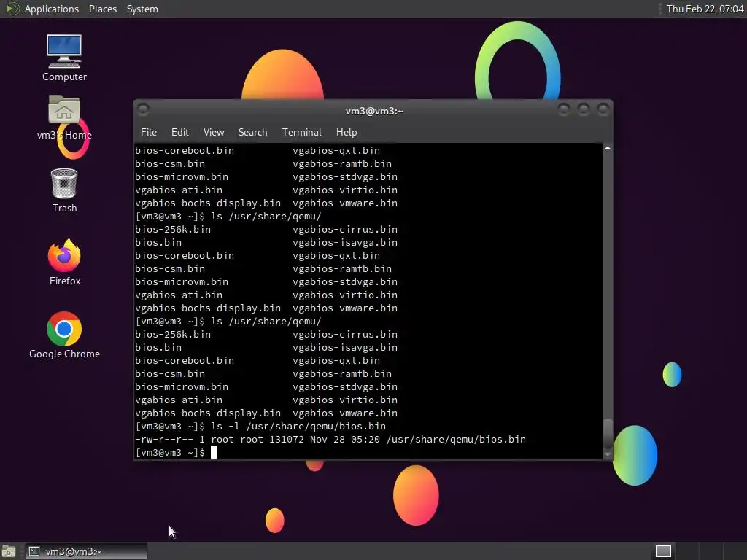
Task: Open the terminal Edit menu
Action: click(180, 133)
